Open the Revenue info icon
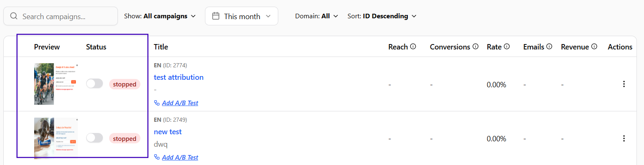644x165 pixels. click(x=594, y=47)
